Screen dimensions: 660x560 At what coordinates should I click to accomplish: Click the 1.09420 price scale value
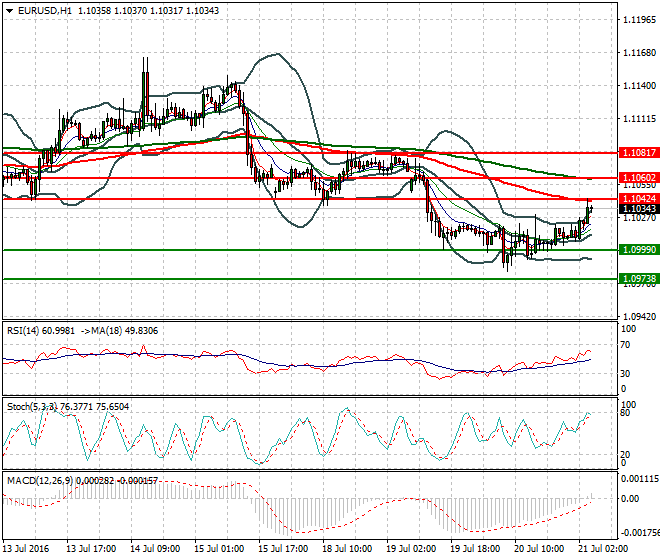tap(639, 317)
